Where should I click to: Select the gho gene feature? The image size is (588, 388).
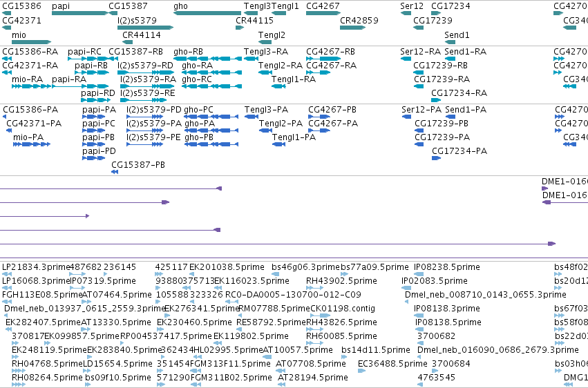pyautogui.click(x=207, y=13)
